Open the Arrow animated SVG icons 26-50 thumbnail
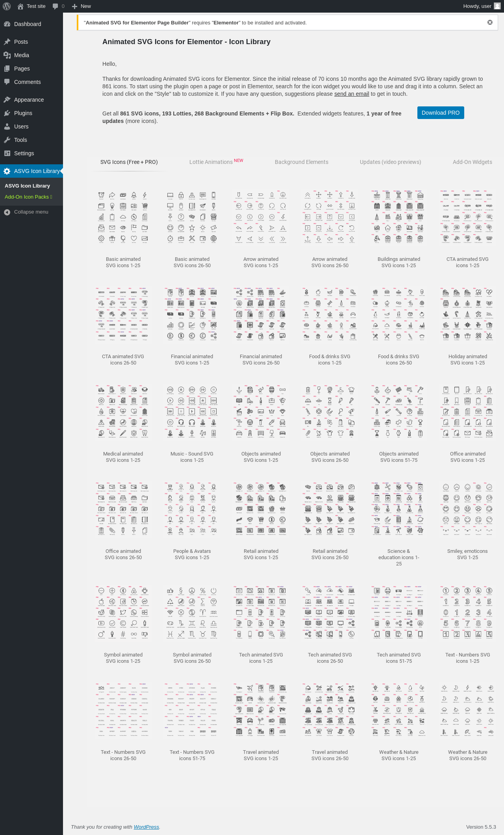 pos(330,217)
